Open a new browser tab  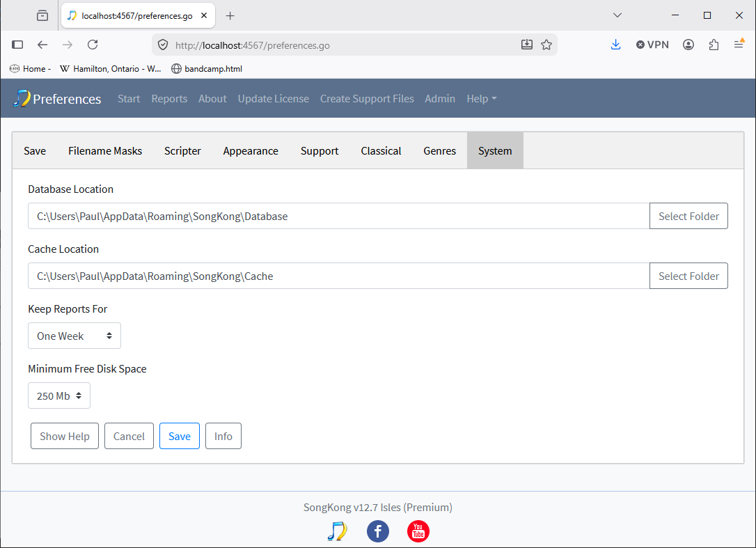(230, 16)
